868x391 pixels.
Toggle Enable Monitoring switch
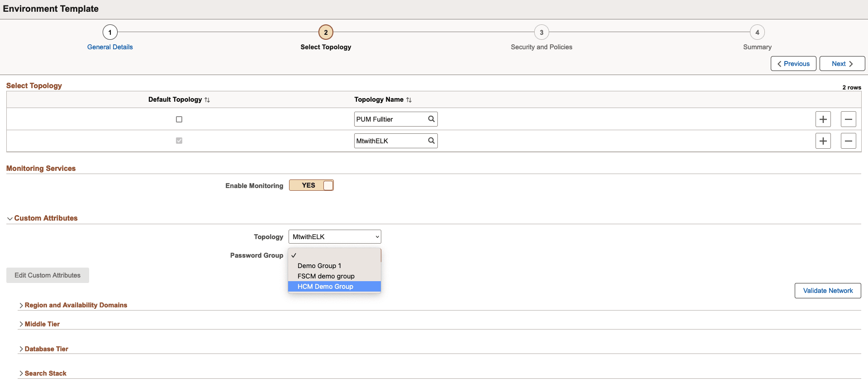coord(311,185)
